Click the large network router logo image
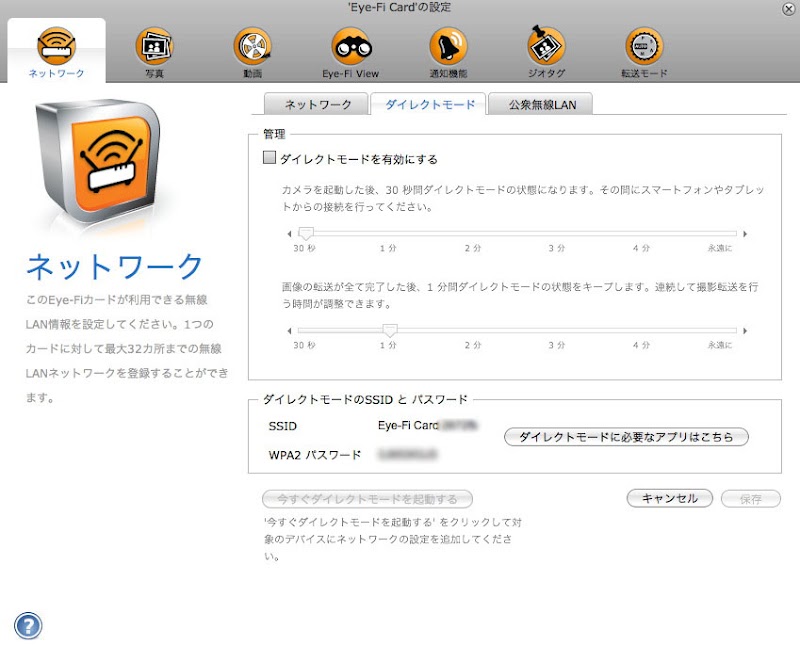The image size is (800, 645). click(98, 161)
